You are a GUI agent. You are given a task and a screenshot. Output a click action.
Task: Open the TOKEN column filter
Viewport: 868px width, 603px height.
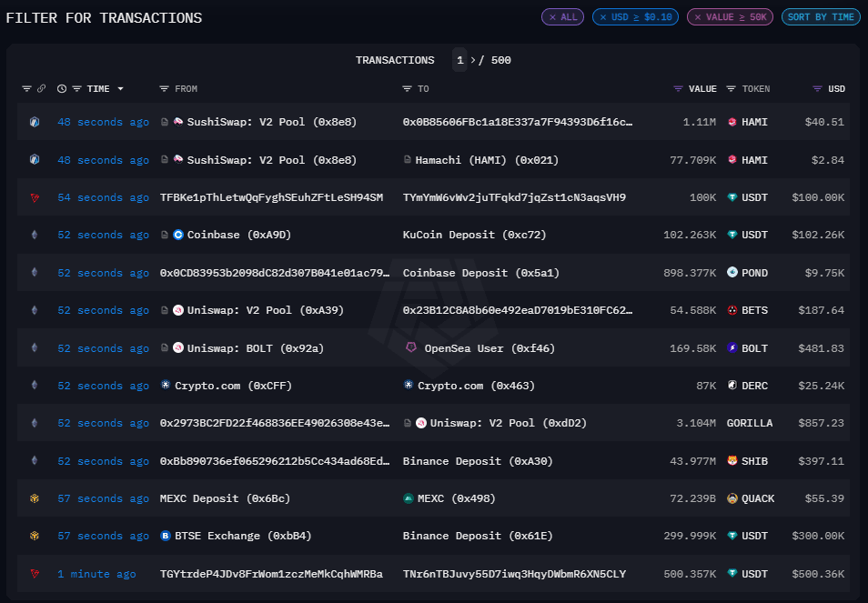pyautogui.click(x=731, y=88)
